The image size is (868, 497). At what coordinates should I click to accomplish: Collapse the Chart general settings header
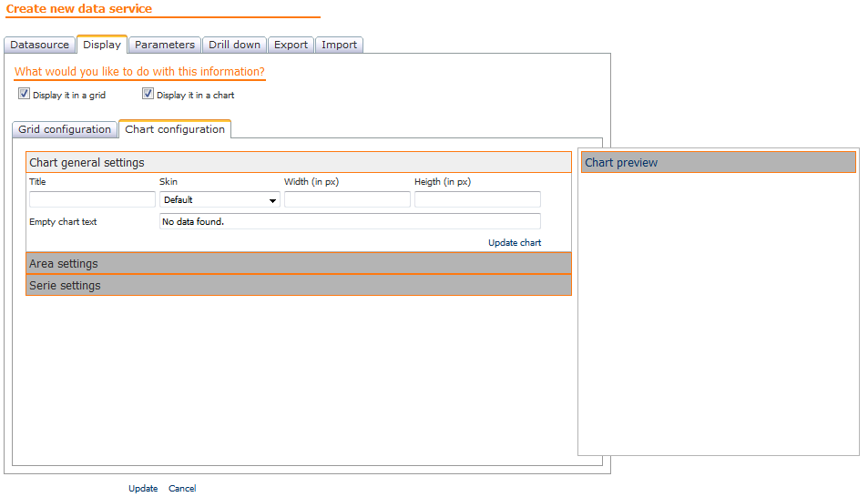tap(299, 163)
